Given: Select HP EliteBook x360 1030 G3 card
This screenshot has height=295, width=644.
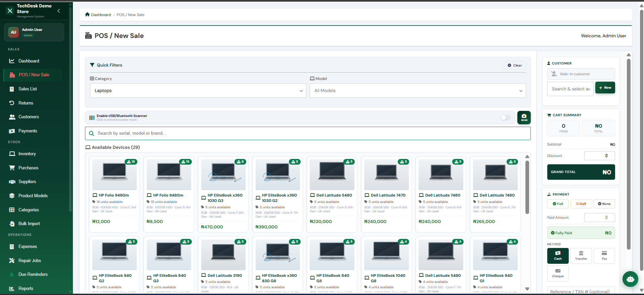Looking at the screenshot, I should point(223,195).
